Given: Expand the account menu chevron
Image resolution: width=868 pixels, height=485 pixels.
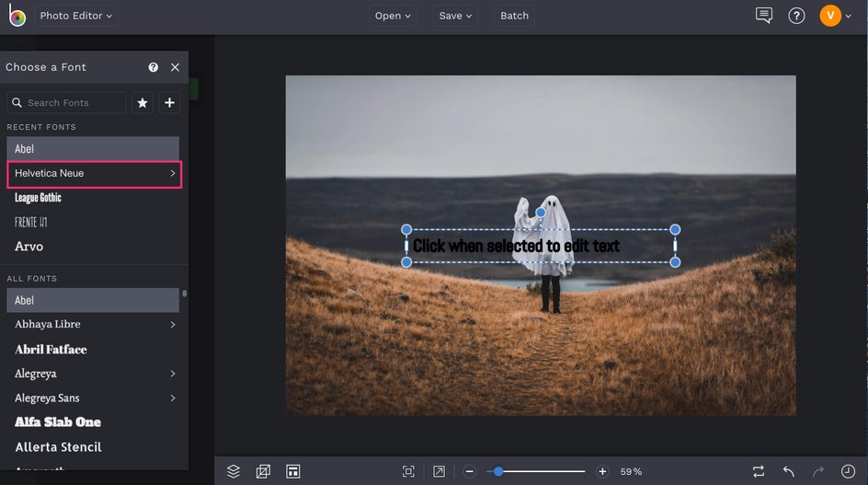Looking at the screenshot, I should [x=848, y=16].
